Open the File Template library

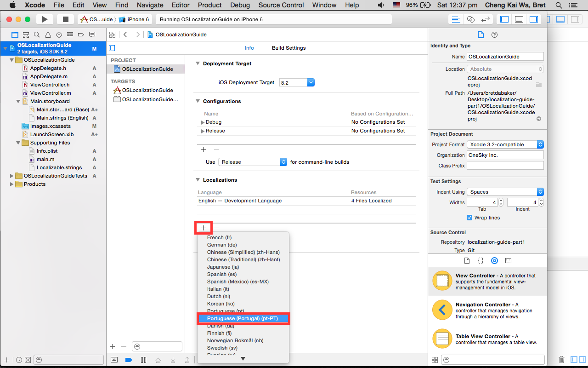(x=467, y=260)
